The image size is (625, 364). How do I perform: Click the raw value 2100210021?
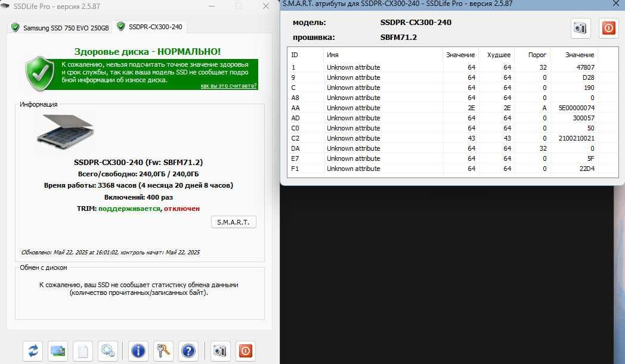point(576,138)
